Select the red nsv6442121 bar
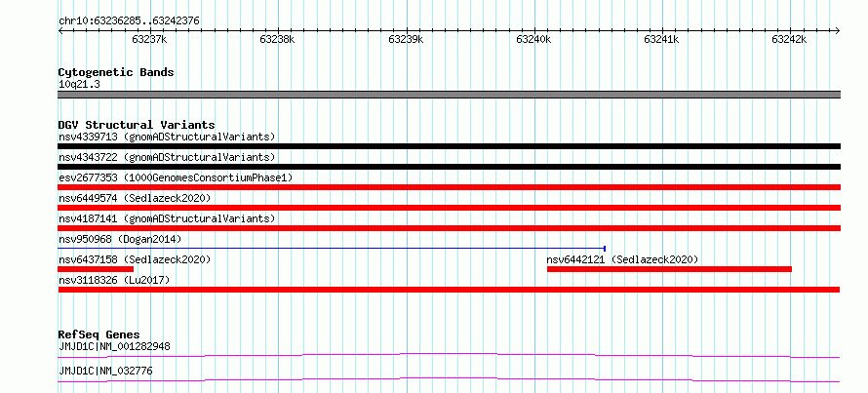 [669, 269]
